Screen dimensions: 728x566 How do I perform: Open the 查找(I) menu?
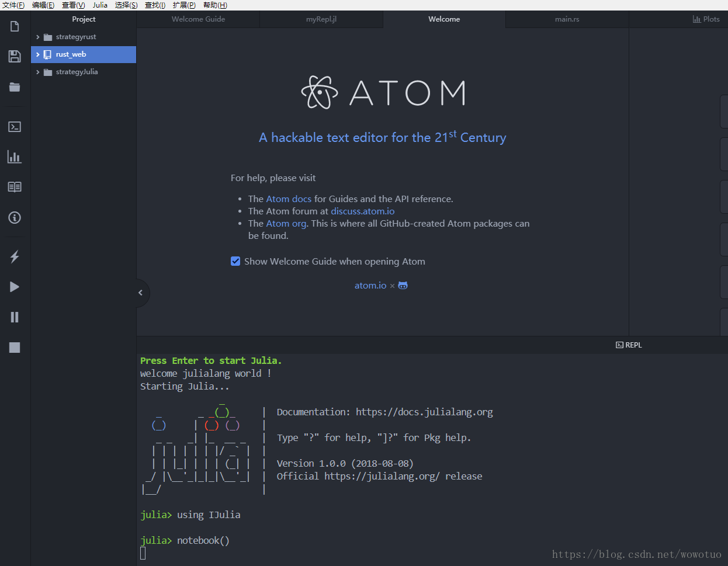[x=155, y=5]
